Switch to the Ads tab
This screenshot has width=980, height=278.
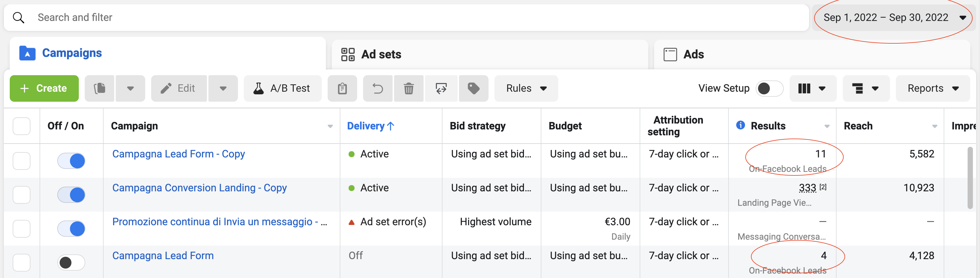tap(693, 54)
